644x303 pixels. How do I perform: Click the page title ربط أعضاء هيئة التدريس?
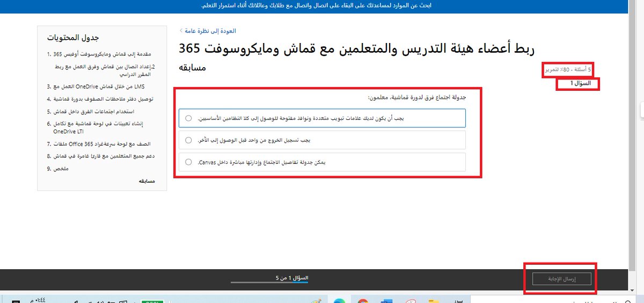[x=357, y=49]
